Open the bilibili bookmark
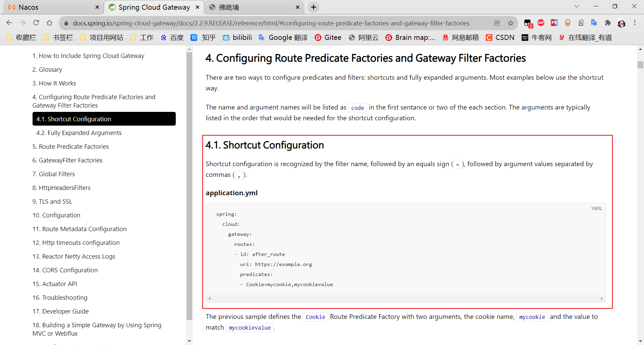 (237, 38)
